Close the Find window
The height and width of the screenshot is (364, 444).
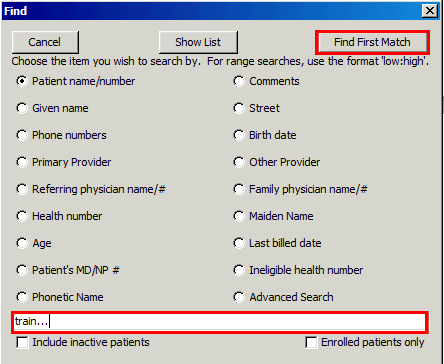[430, 11]
